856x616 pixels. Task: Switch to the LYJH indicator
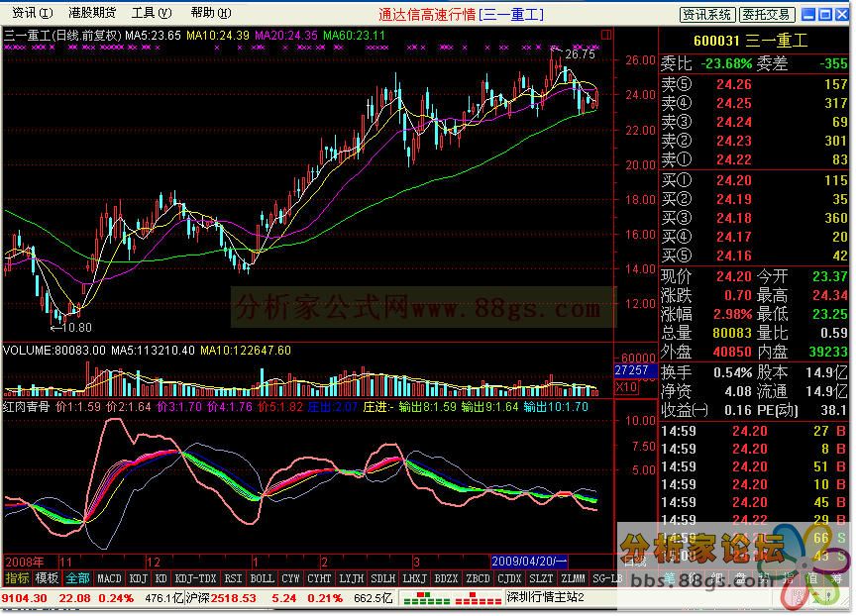(351, 578)
